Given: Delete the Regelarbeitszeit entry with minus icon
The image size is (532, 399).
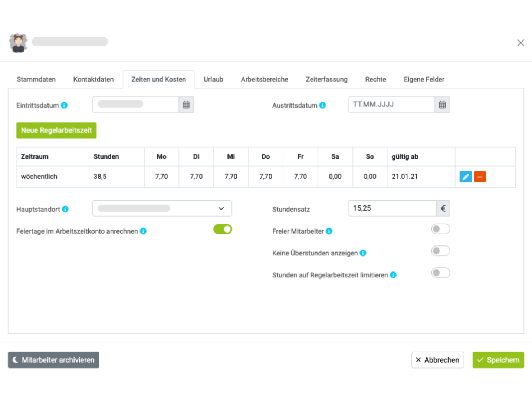Looking at the screenshot, I should click(480, 177).
